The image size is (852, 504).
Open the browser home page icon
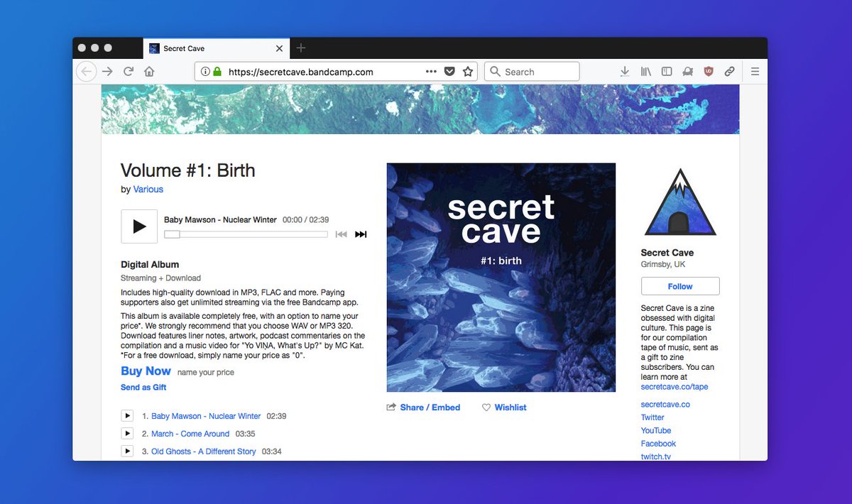tap(149, 72)
